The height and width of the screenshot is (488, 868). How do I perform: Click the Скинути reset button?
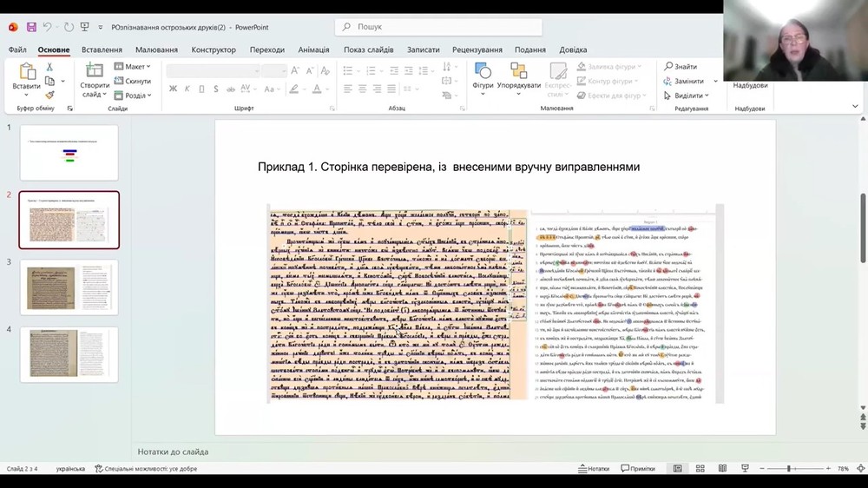click(x=133, y=81)
